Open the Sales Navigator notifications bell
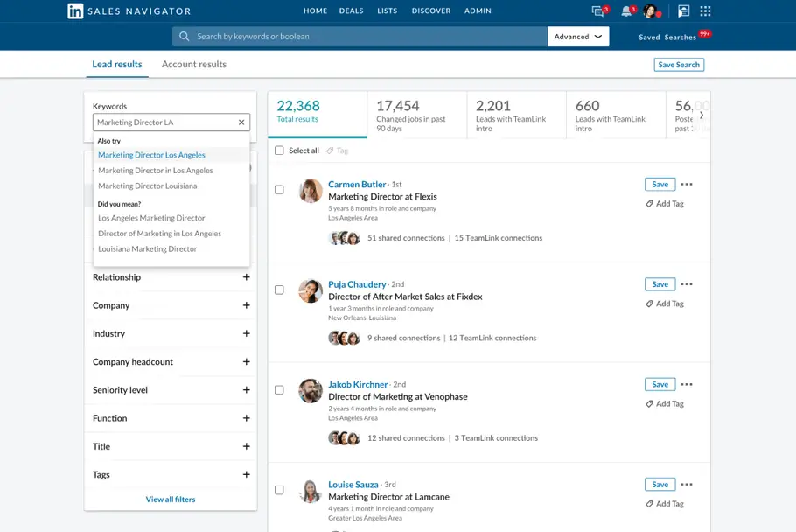Image resolution: width=796 pixels, height=532 pixels. (x=625, y=10)
